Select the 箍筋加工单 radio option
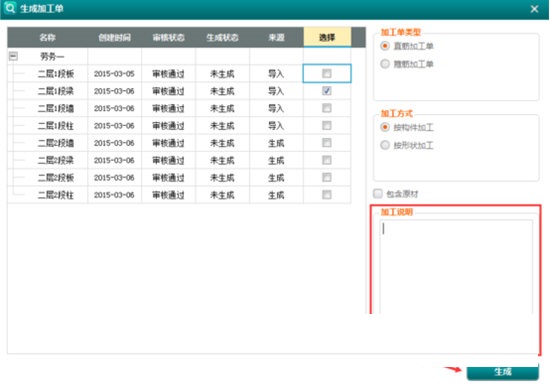 (385, 64)
